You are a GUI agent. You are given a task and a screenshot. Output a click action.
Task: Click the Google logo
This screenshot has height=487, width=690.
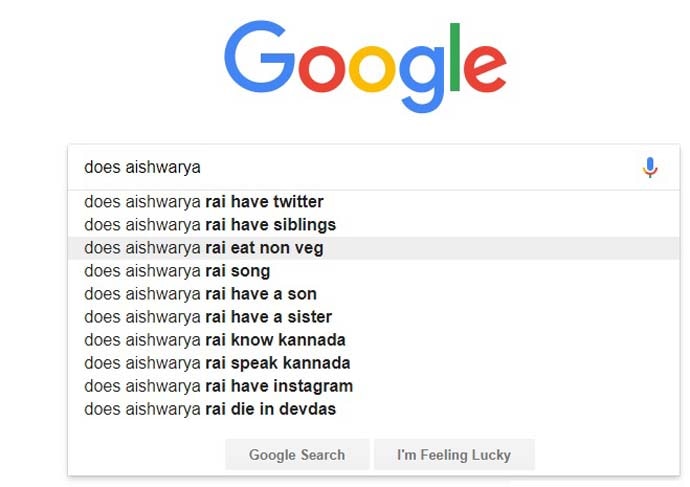tap(365, 66)
